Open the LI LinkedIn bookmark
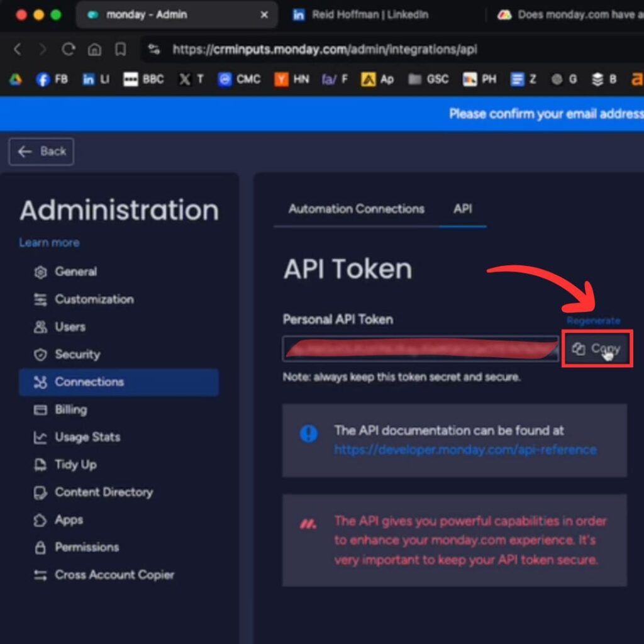 pyautogui.click(x=96, y=79)
